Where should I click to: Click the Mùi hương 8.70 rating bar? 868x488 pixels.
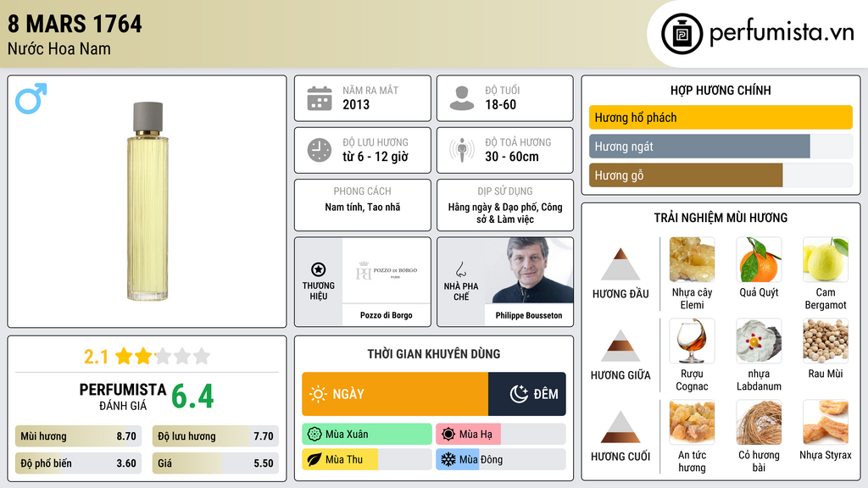coord(78,436)
